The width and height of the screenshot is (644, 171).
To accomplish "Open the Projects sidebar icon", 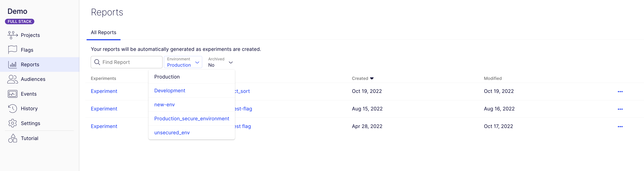I will [12, 35].
